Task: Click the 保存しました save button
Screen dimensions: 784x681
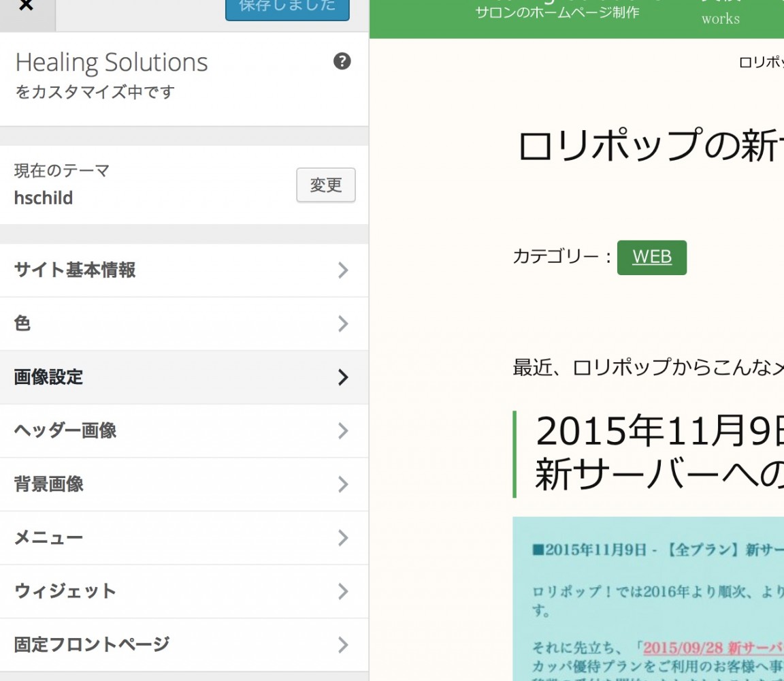Action: click(x=287, y=8)
